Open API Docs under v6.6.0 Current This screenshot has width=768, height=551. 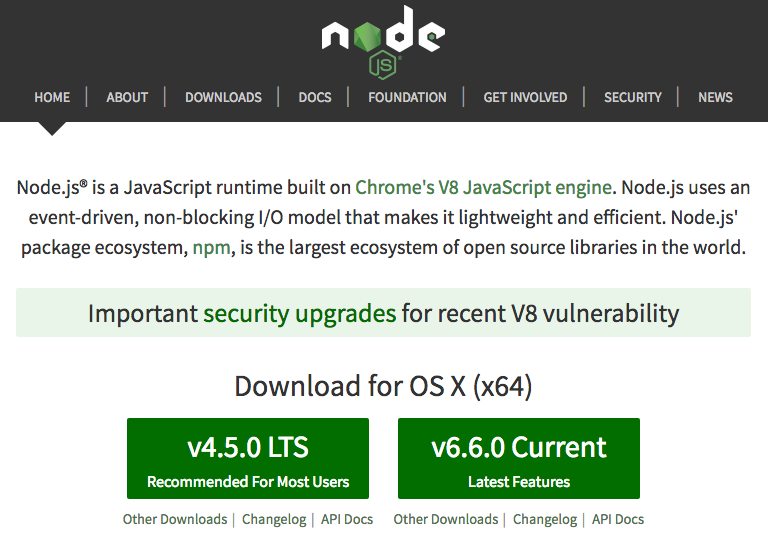point(618,519)
